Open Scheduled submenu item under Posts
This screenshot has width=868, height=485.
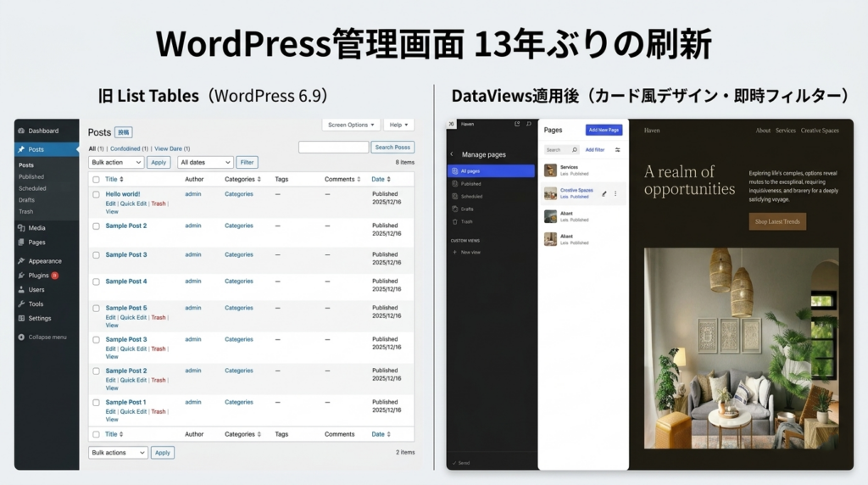pyautogui.click(x=33, y=188)
